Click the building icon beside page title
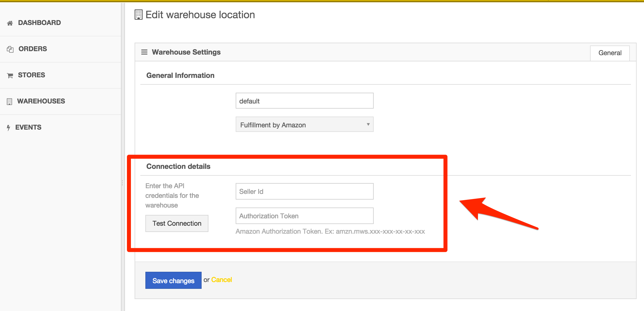Viewport: 644px width, 311px height. tap(139, 15)
